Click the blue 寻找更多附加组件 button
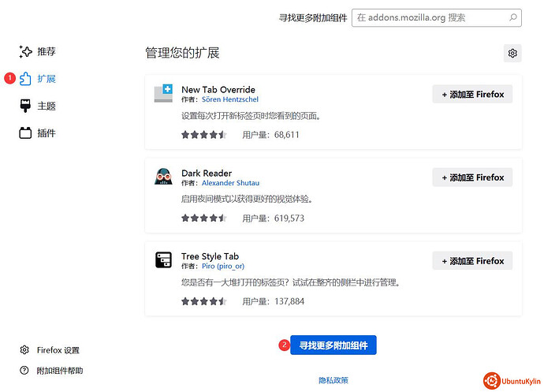The width and height of the screenshot is (544, 392). (333, 345)
